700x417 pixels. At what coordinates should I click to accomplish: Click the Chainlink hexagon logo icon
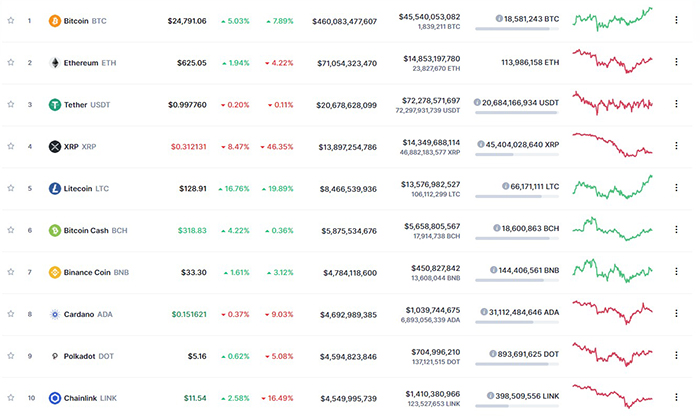pyautogui.click(x=55, y=398)
